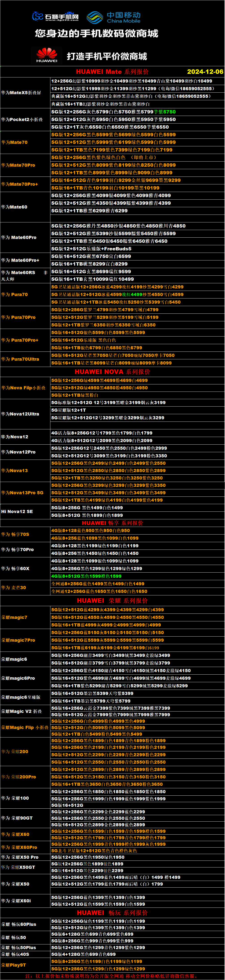Select the 华为 荣耀X60Pro model label
This screenshot has height=980, width=225.
[19, 847]
